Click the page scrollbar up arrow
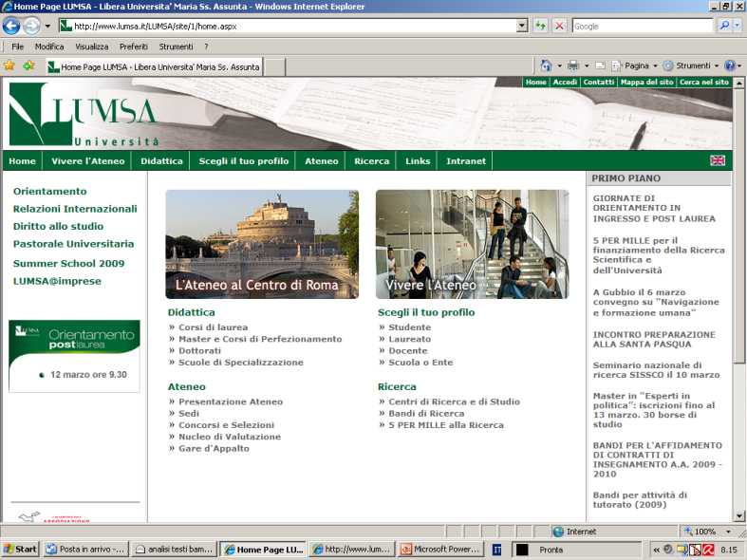Screen dimensions: 747x560 coord(738,83)
